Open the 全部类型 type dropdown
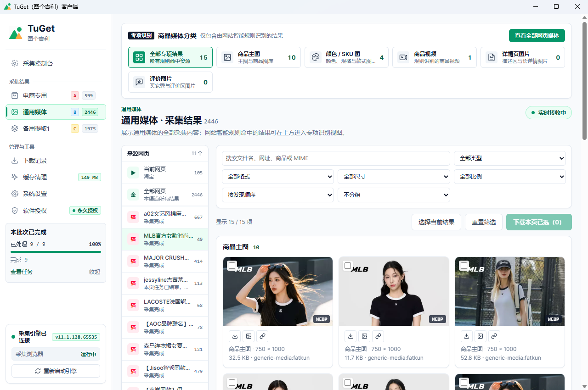The height and width of the screenshot is (390, 588). [510, 158]
